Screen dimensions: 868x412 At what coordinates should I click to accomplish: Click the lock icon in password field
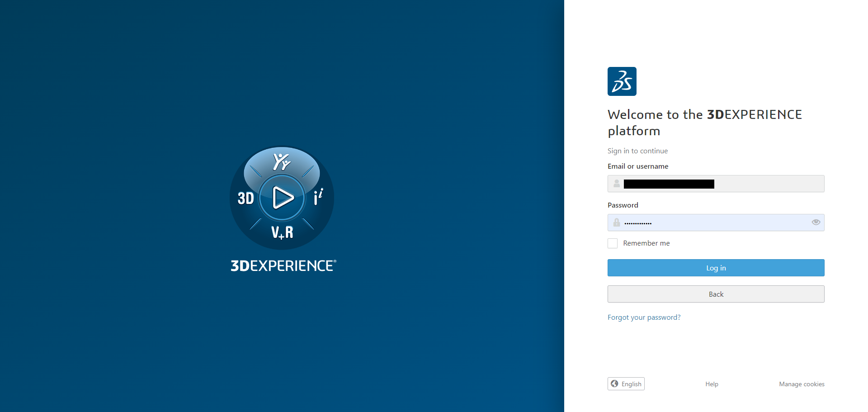[x=617, y=223]
